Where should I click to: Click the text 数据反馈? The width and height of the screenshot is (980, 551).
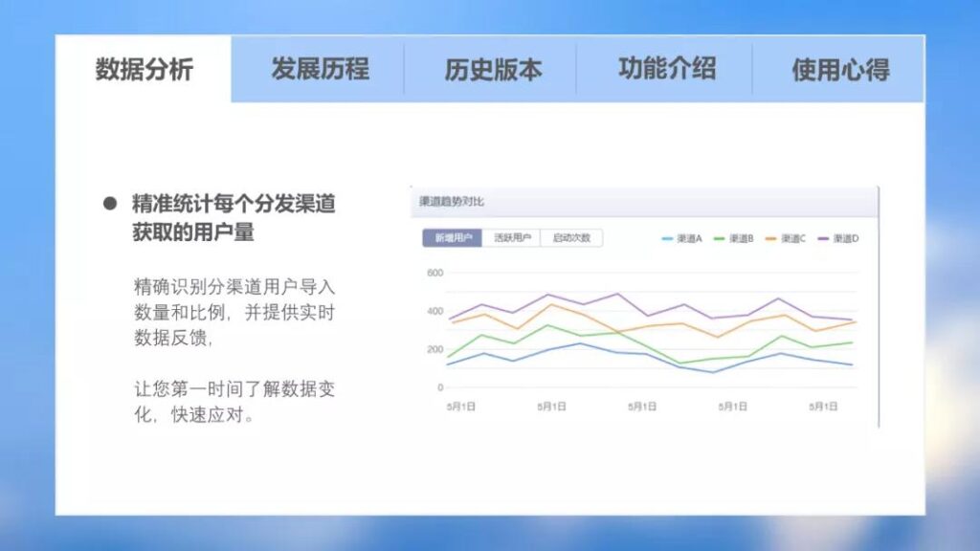[x=172, y=338]
